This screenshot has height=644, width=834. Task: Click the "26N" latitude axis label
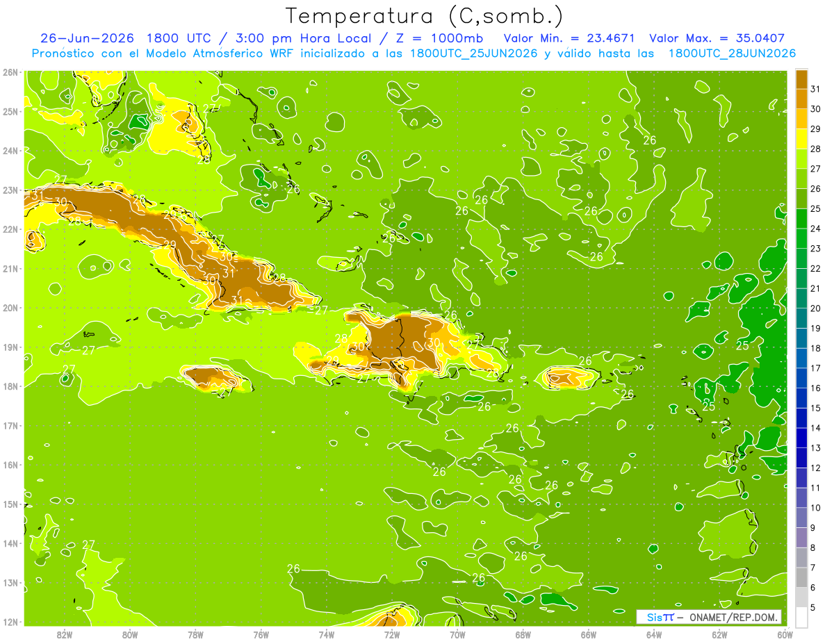[x=10, y=72]
